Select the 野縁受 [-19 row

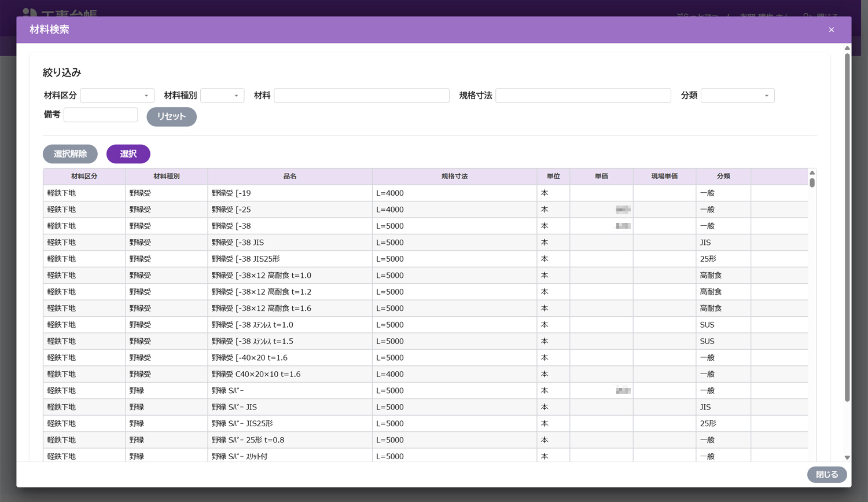click(x=289, y=193)
